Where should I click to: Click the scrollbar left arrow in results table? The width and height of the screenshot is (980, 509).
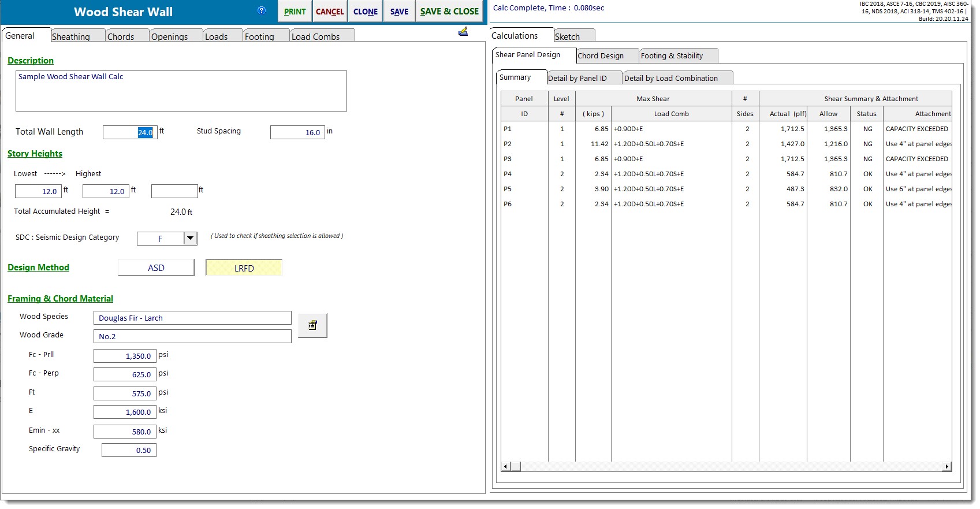pos(506,466)
